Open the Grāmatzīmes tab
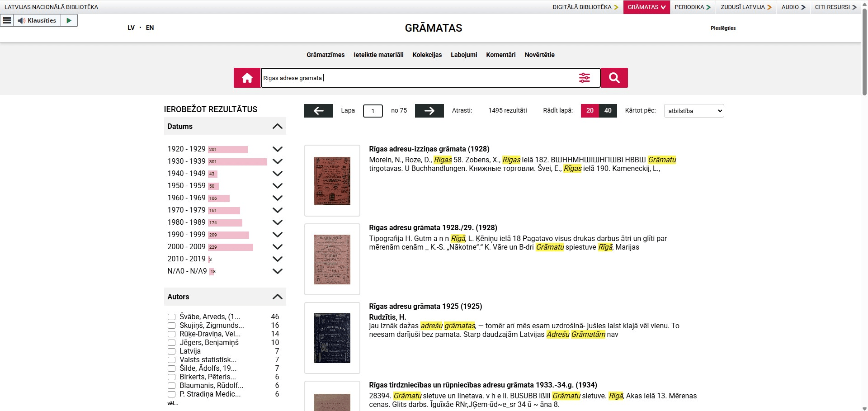868x411 pixels. tap(325, 55)
